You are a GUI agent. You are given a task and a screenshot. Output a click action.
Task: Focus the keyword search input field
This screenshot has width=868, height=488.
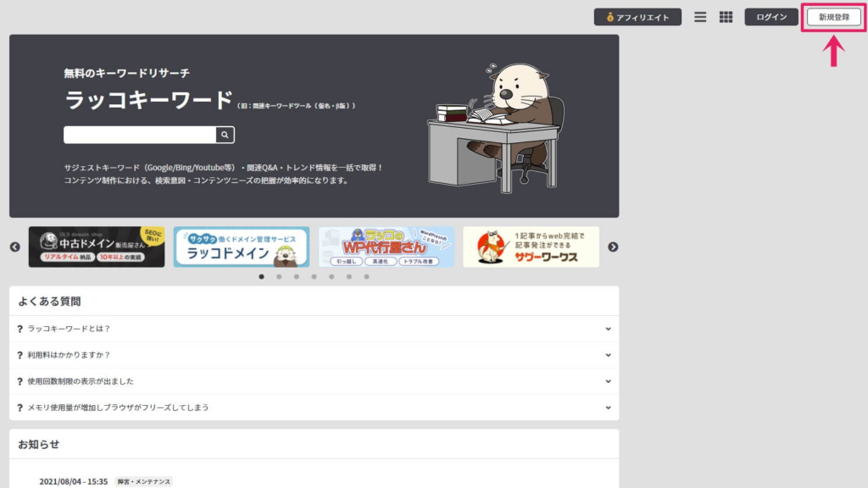click(x=140, y=135)
